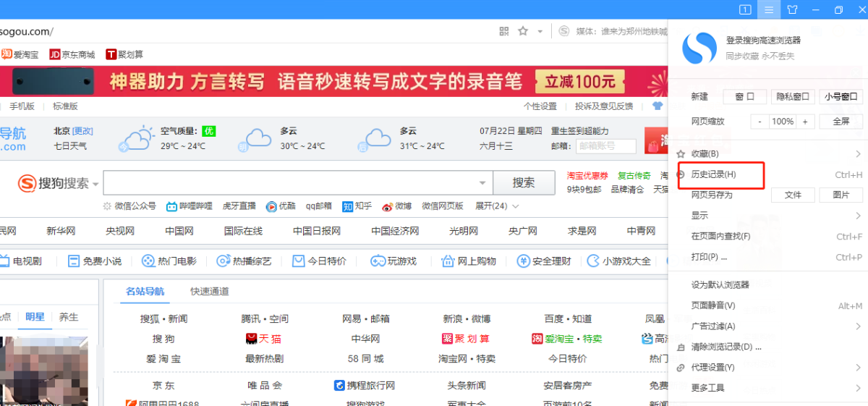Image resolution: width=868 pixels, height=406 pixels.
Task: Expand 展开(24) quick links list
Action: pyautogui.click(x=497, y=206)
